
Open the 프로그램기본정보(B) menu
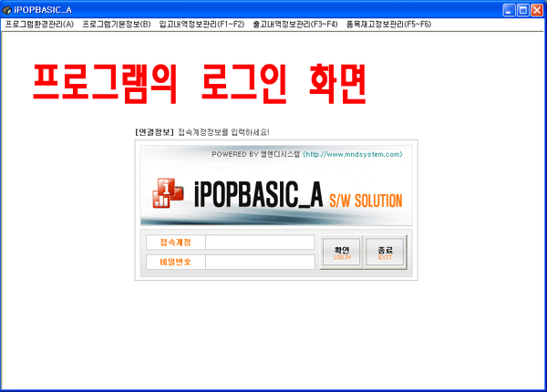click(x=117, y=25)
